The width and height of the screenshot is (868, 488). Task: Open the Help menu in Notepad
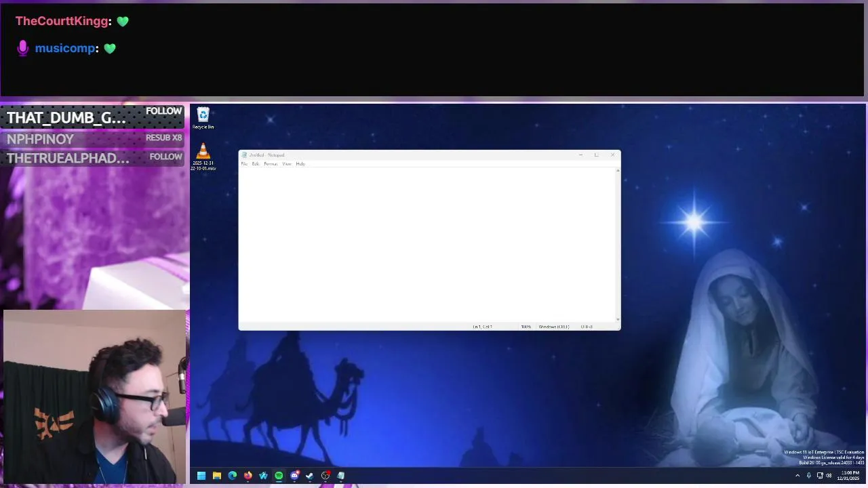tap(300, 164)
